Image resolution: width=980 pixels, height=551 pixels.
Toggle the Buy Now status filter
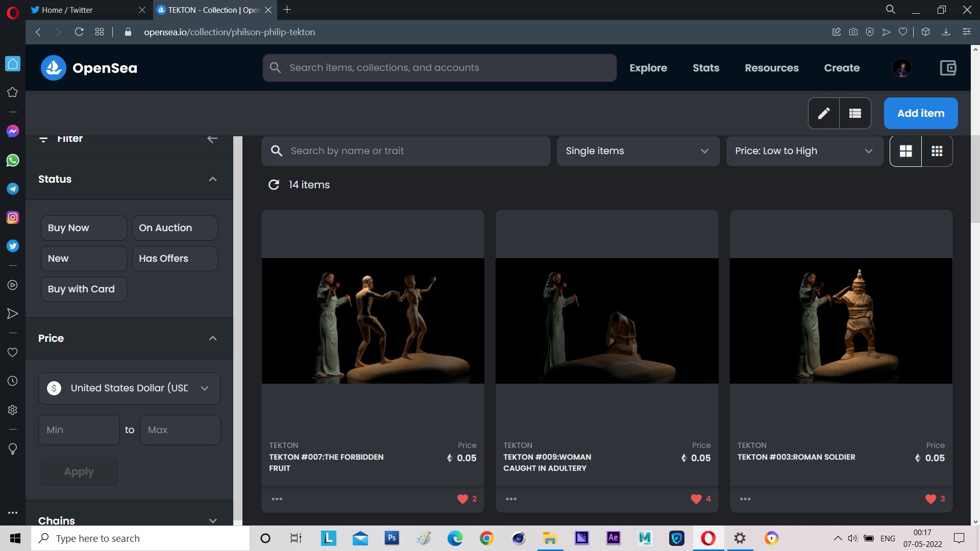click(x=83, y=228)
